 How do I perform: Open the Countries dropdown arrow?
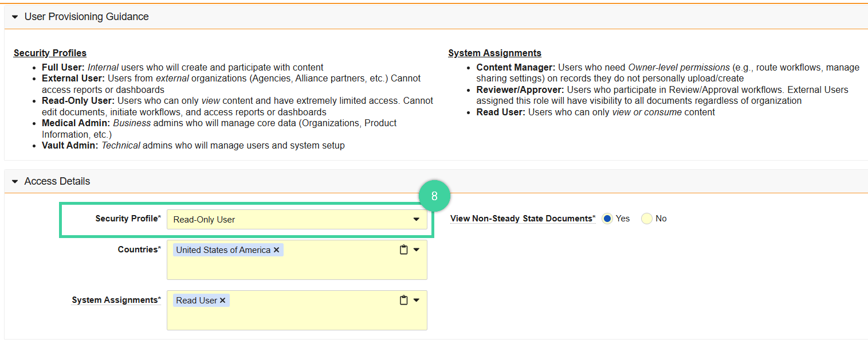[x=417, y=250]
